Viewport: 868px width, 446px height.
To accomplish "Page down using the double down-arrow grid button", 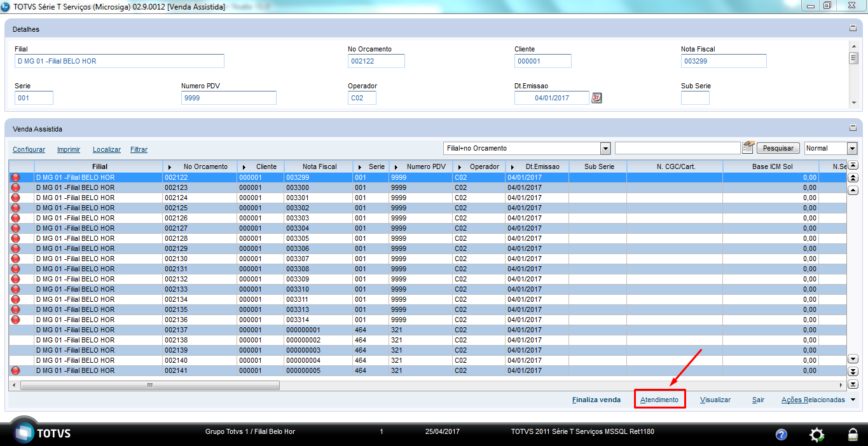I will pos(853,372).
